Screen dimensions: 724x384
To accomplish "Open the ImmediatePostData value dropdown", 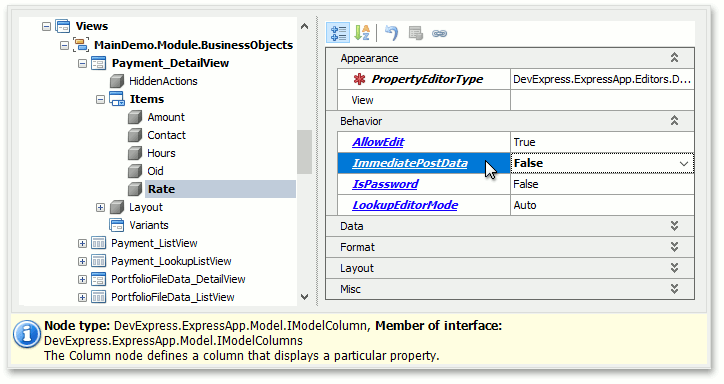I will tap(684, 163).
